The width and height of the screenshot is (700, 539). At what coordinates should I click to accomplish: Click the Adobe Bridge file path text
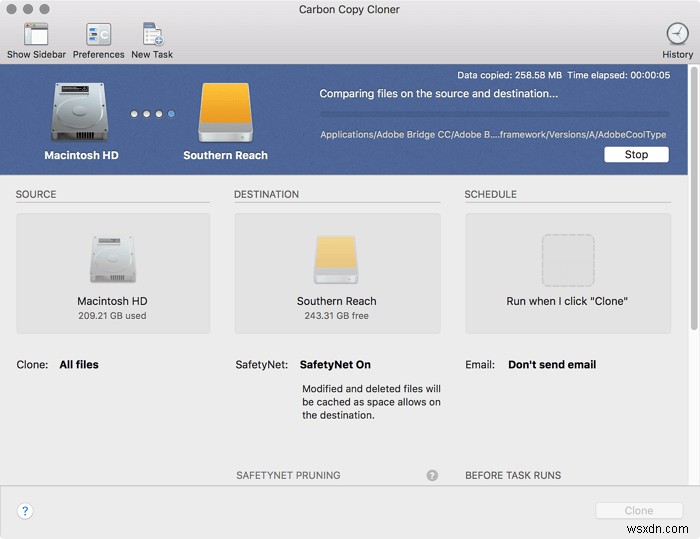pyautogui.click(x=493, y=134)
